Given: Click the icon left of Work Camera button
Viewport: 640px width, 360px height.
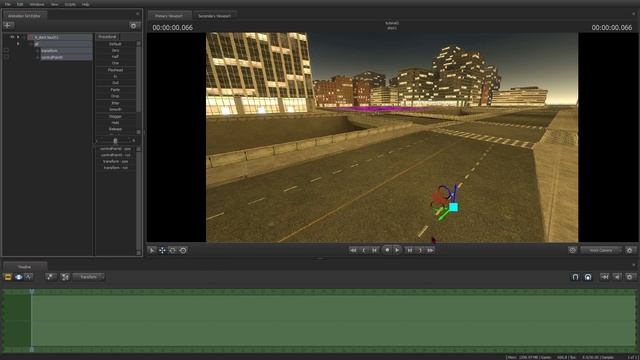Looking at the screenshot, I should pyautogui.click(x=572, y=250).
